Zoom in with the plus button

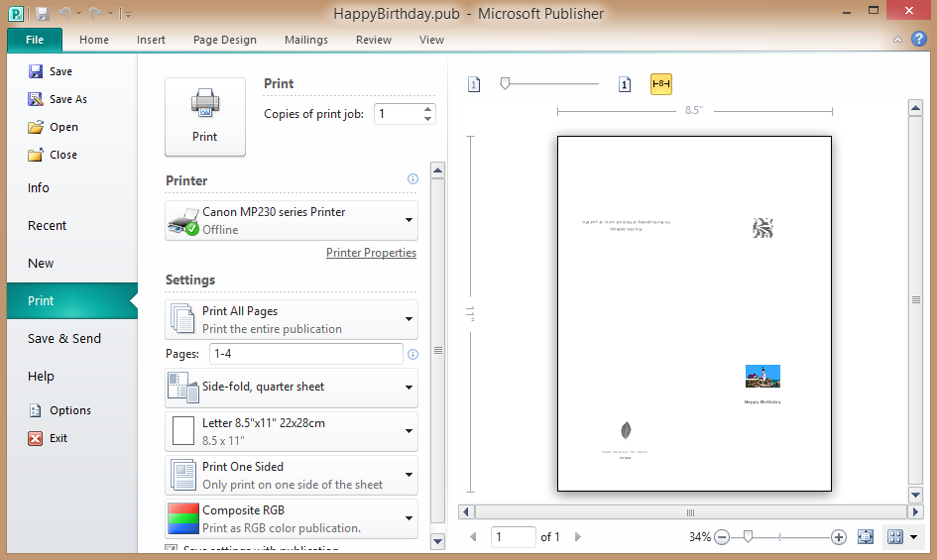click(839, 537)
